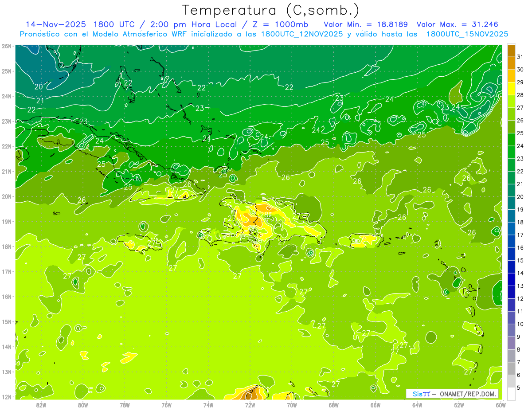This screenshot has height=411, width=532.
Task: Click the 17N latitude axis label
Action: (x=6, y=271)
